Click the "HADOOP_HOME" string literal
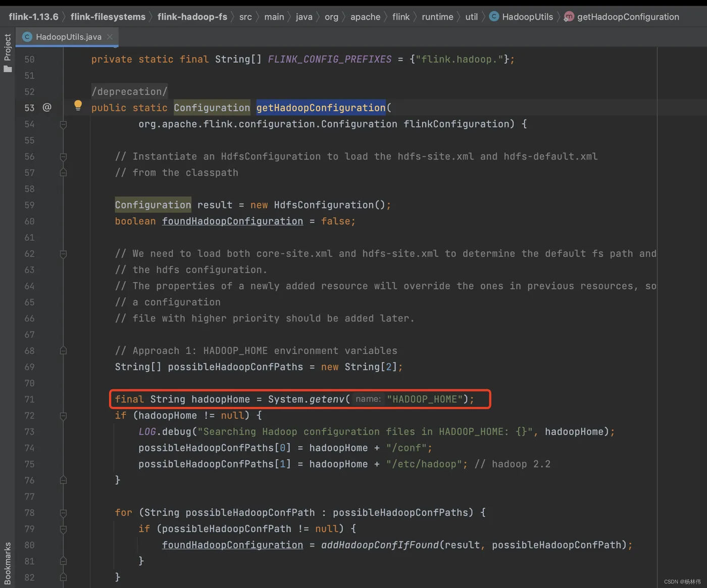Viewport: 707px width, 588px height. pos(425,399)
